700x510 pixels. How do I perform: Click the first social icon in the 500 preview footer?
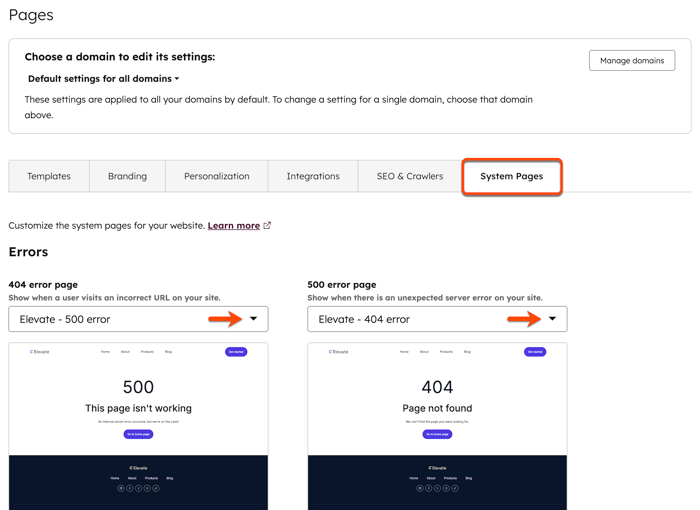coord(121,489)
